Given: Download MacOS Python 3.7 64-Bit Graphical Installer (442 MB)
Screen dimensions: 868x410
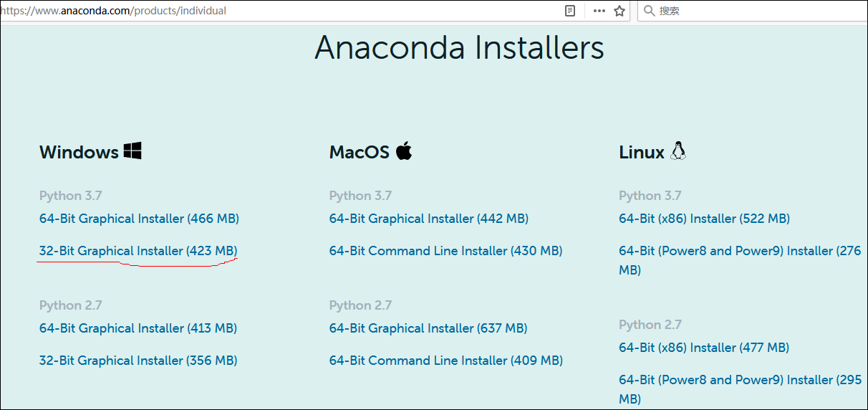Looking at the screenshot, I should point(428,219).
